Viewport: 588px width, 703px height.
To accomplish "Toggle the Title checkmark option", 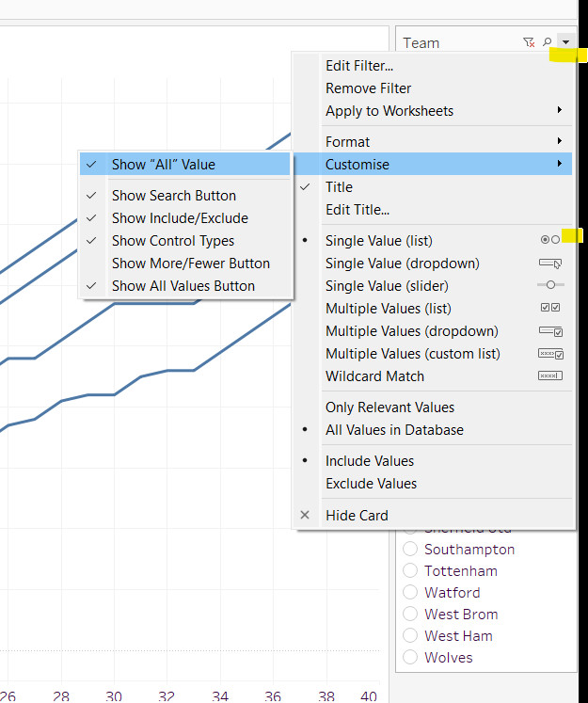I will (433, 187).
